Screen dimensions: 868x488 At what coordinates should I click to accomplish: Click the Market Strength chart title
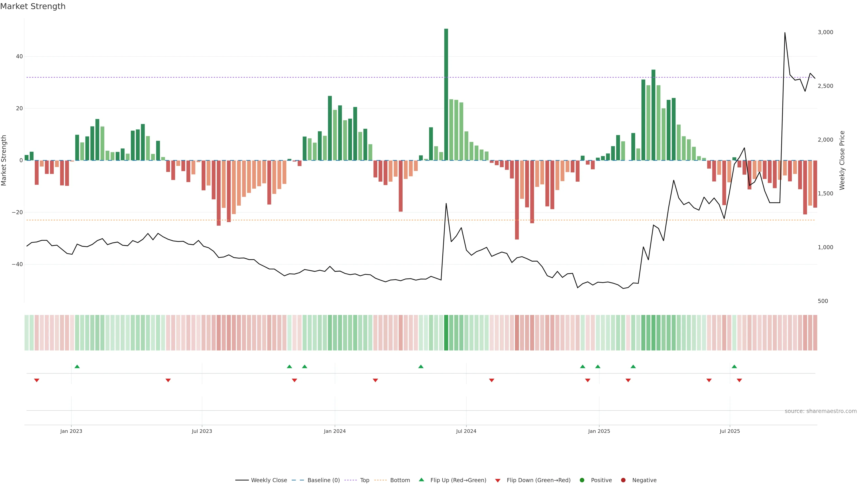point(33,6)
